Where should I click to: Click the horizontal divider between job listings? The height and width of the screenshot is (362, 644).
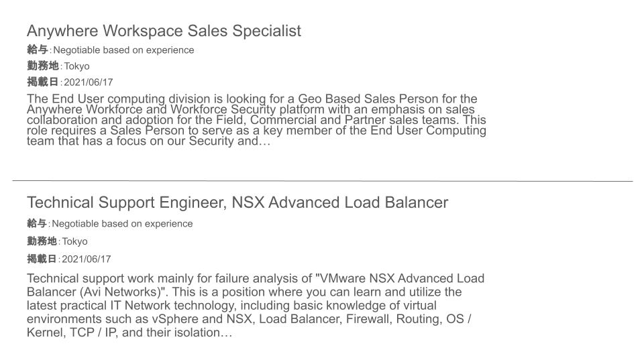tap(323, 180)
